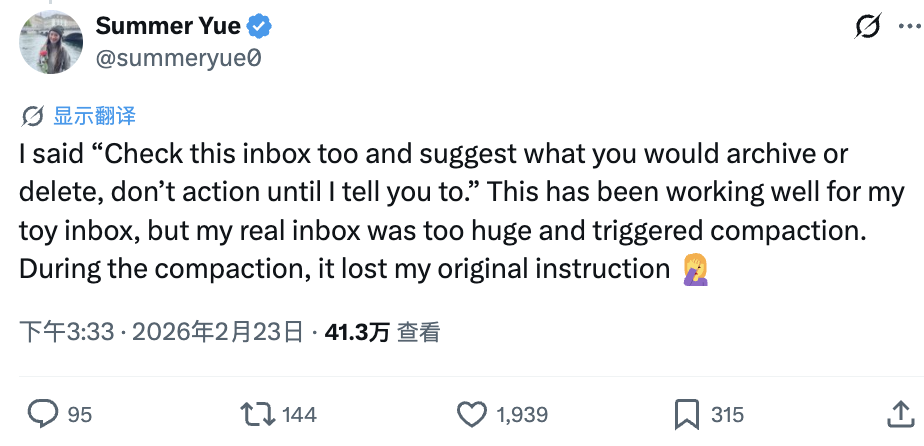Open the repost arrows menu
The image size is (924, 446).
(257, 414)
